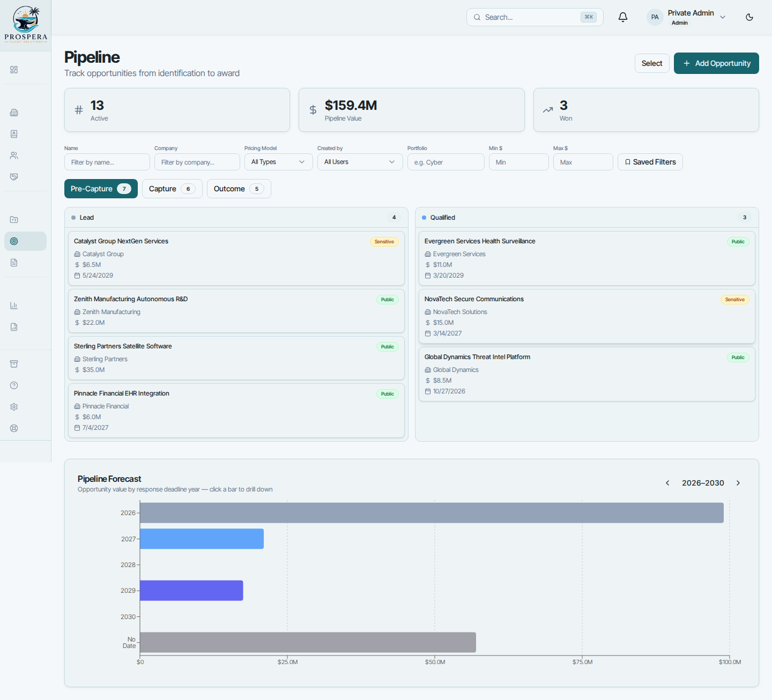Open the Catalyst Group company link
Screen dimensions: 772x700
(103, 254)
